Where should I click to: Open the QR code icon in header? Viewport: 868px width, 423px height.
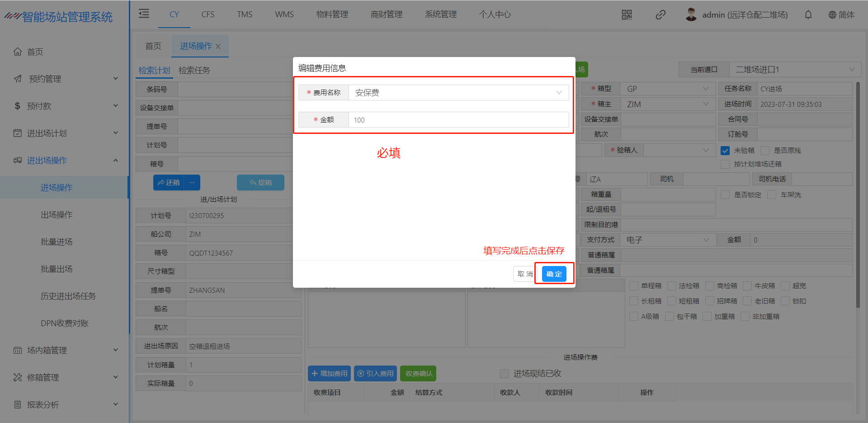tap(627, 15)
